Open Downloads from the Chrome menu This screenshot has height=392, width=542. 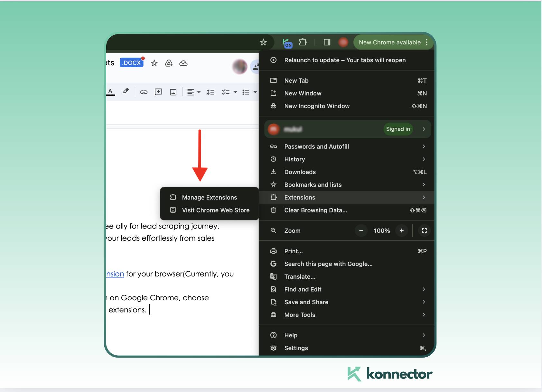pyautogui.click(x=347, y=172)
